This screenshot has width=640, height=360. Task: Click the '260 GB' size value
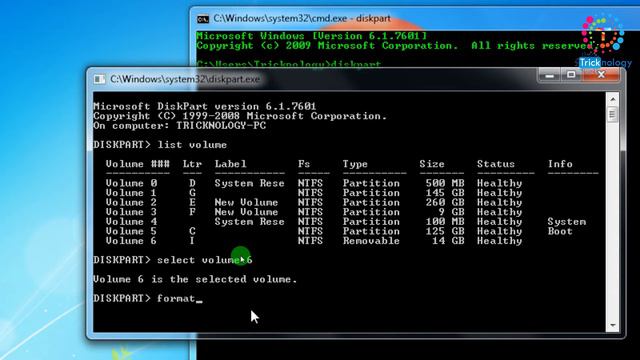tap(444, 202)
